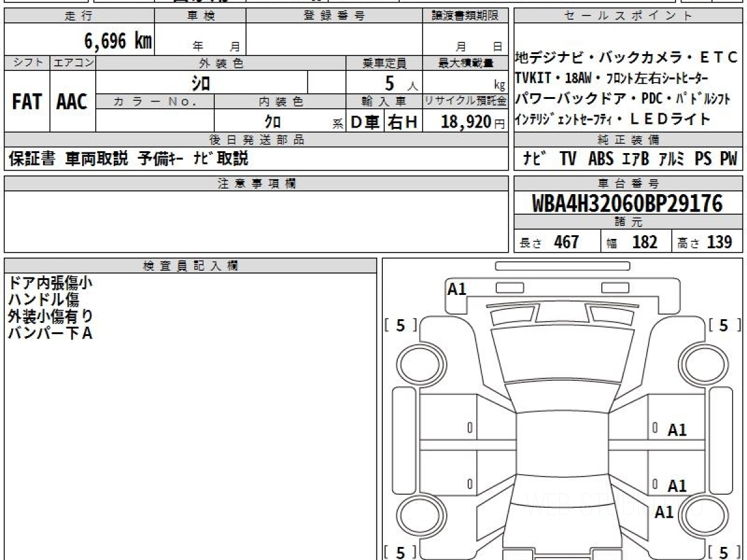Select the 予備キー item
747x560 pixels.
(x=159, y=159)
